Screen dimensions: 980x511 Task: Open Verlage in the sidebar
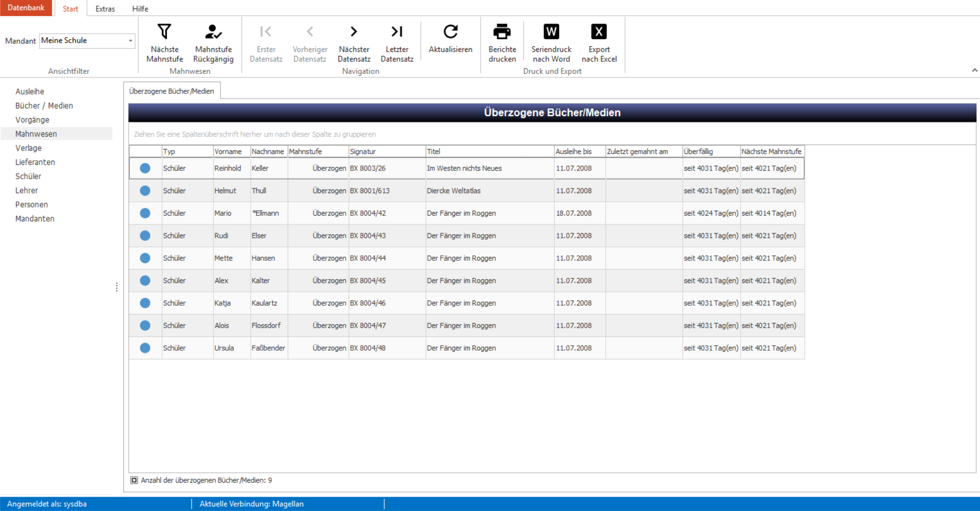point(28,148)
